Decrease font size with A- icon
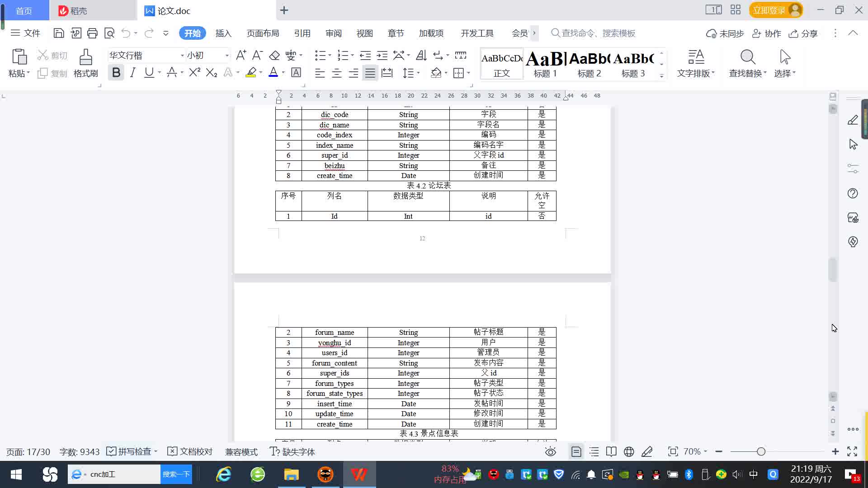Screen dimensions: 868x488 tap(257, 55)
